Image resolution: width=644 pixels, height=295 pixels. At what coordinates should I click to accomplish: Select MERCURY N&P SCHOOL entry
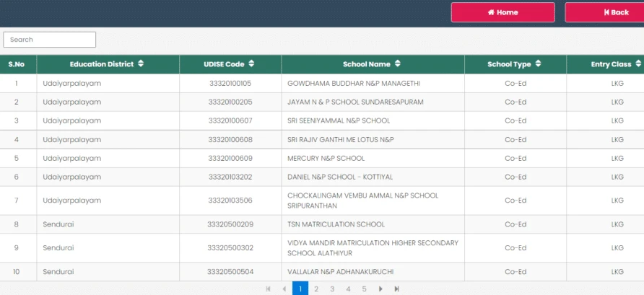point(326,159)
